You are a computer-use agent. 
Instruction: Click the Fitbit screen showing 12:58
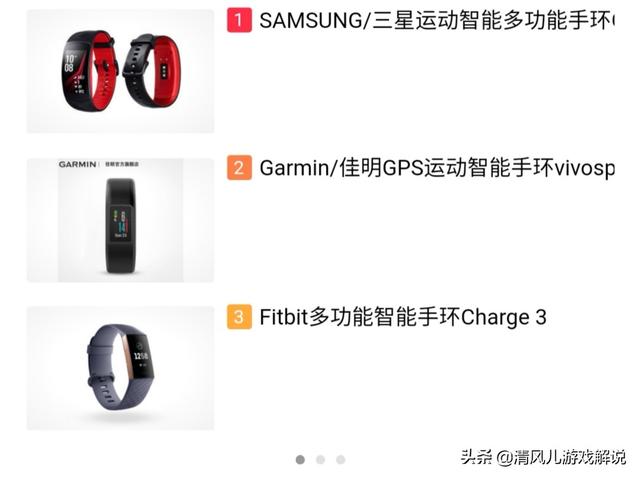click(140, 355)
